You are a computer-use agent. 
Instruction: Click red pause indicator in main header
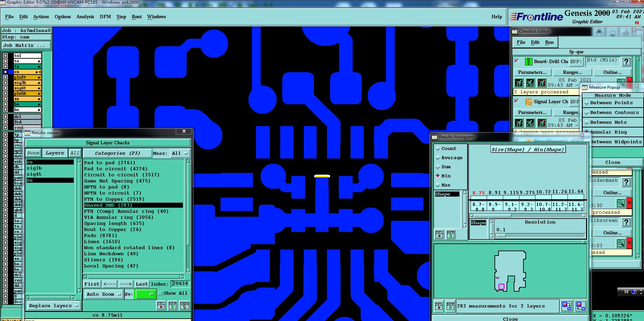[x=637, y=23]
